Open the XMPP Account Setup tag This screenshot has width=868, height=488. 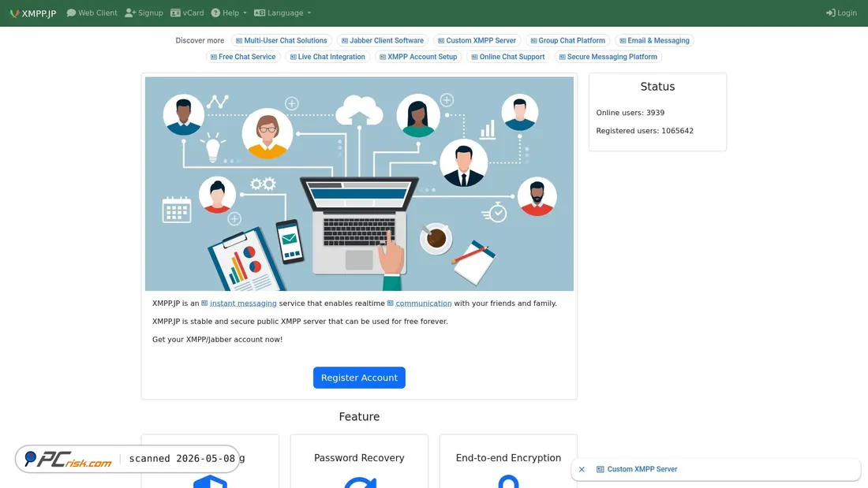point(418,57)
